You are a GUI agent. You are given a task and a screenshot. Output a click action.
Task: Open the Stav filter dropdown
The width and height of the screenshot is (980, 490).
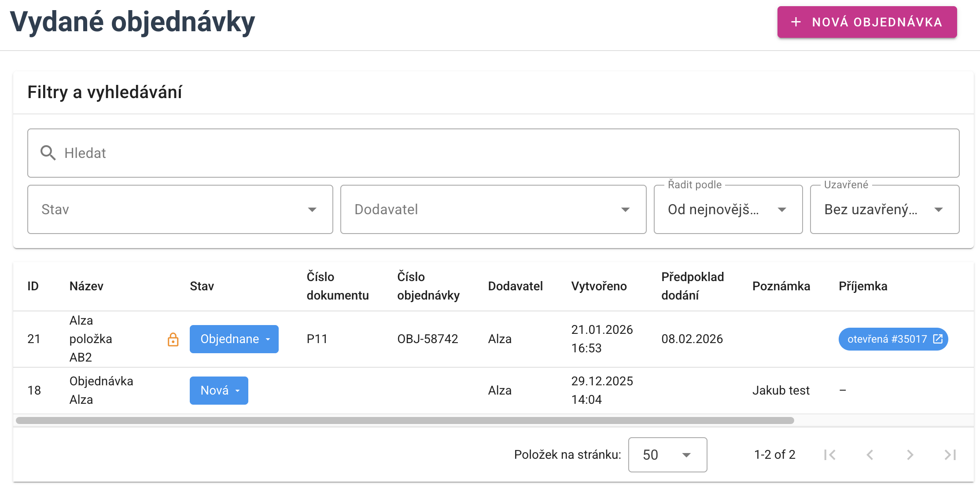point(180,209)
